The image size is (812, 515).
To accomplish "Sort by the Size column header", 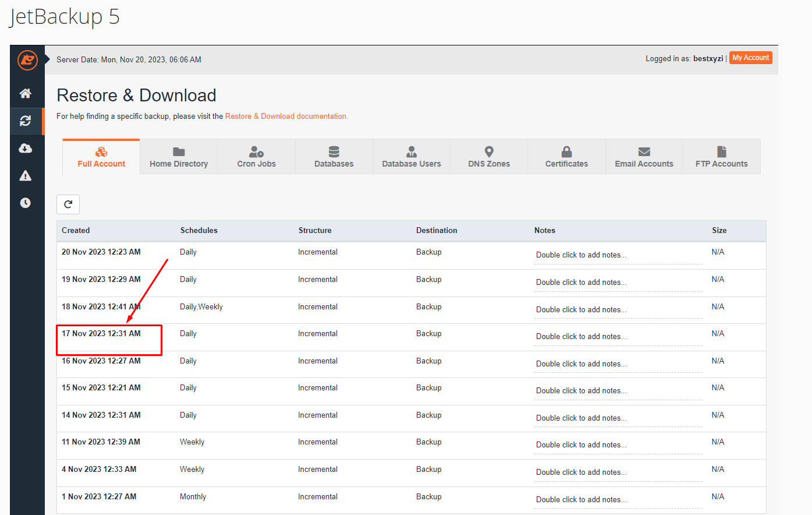I will tap(719, 230).
